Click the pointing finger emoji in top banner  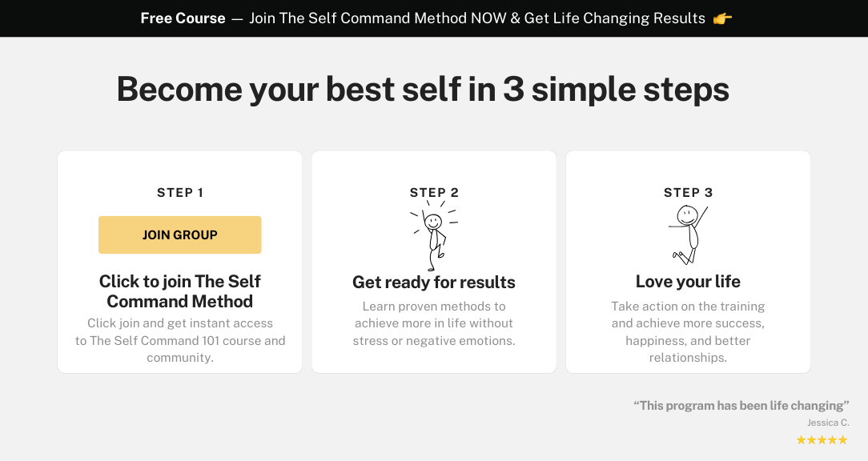tap(725, 18)
